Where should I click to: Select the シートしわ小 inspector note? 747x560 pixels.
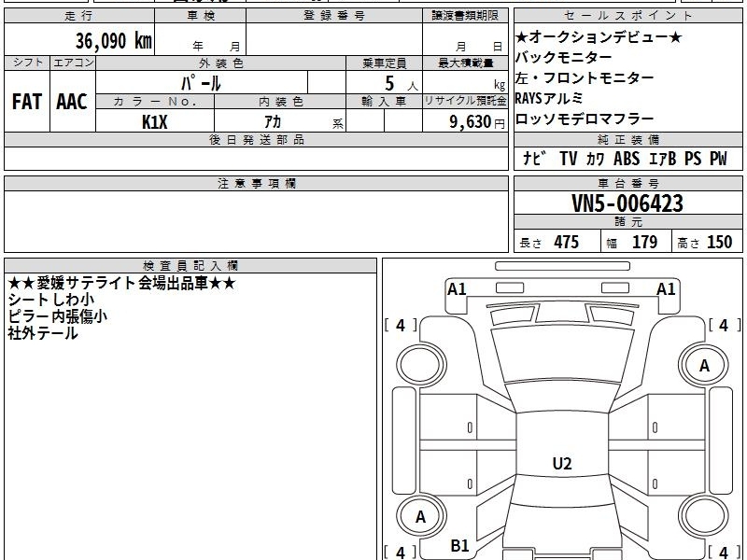point(51,300)
